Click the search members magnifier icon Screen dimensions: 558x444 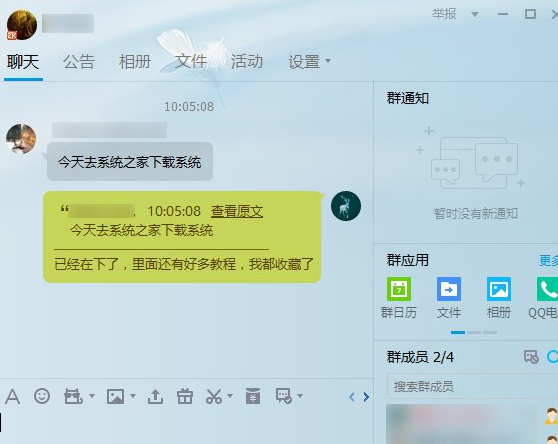click(553, 357)
